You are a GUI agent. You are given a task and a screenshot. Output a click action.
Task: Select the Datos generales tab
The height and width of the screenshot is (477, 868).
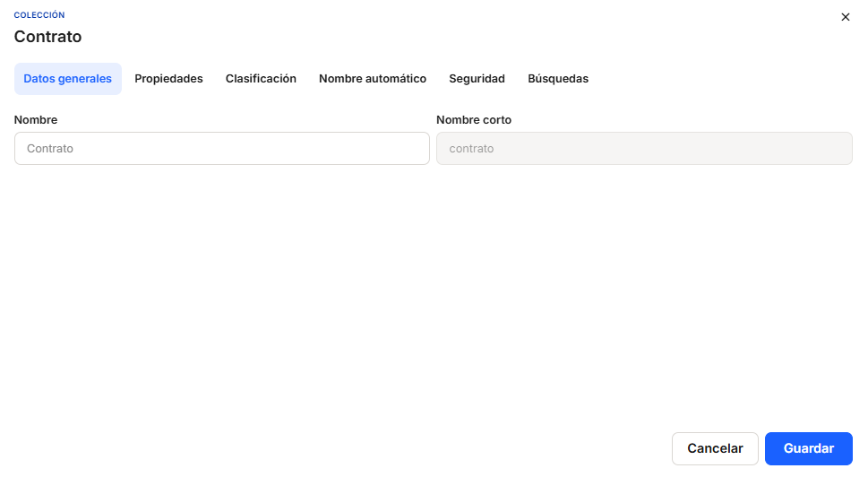(68, 79)
